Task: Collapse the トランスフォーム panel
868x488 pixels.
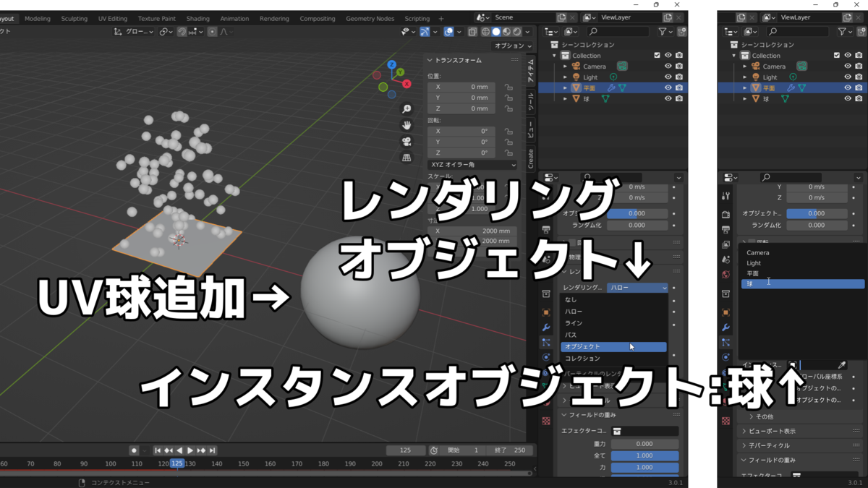Action: click(x=430, y=60)
